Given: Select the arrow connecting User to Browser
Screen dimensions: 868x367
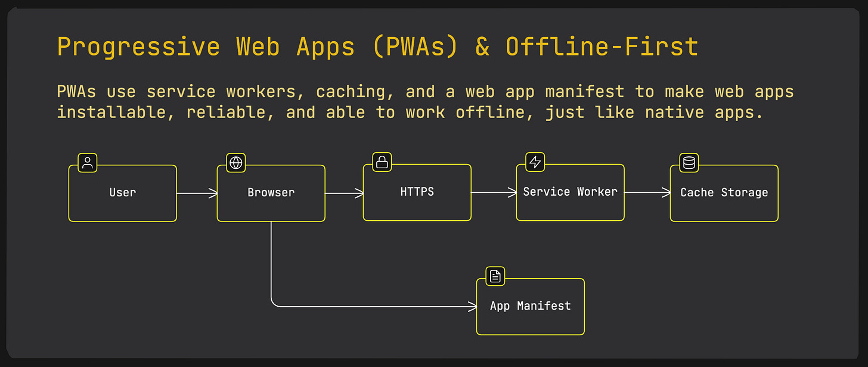Looking at the screenshot, I should point(197,192).
